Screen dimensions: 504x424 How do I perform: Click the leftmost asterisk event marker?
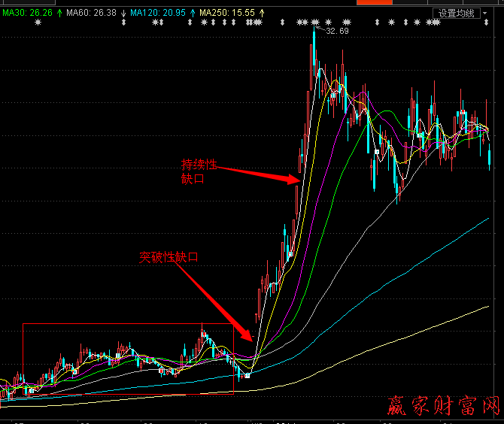coord(39,23)
